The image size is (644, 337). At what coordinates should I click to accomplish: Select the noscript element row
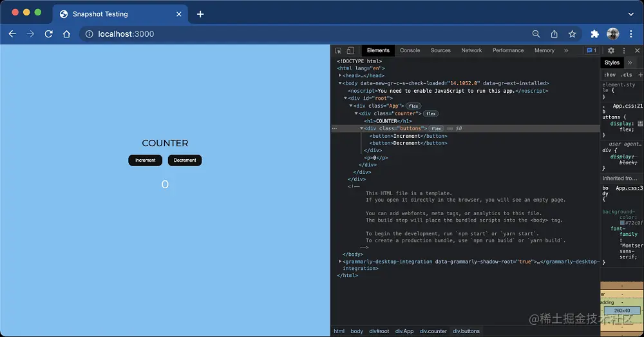click(x=448, y=91)
